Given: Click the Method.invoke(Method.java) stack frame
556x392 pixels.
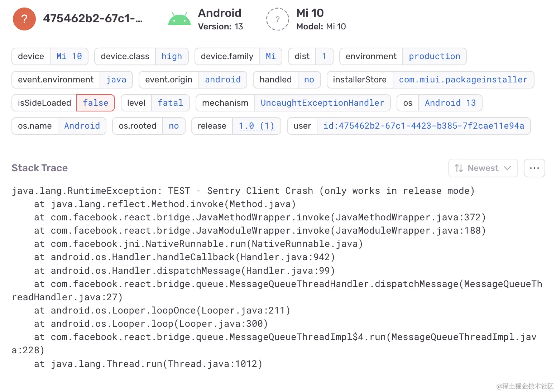Looking at the screenshot, I should tap(165, 204).
